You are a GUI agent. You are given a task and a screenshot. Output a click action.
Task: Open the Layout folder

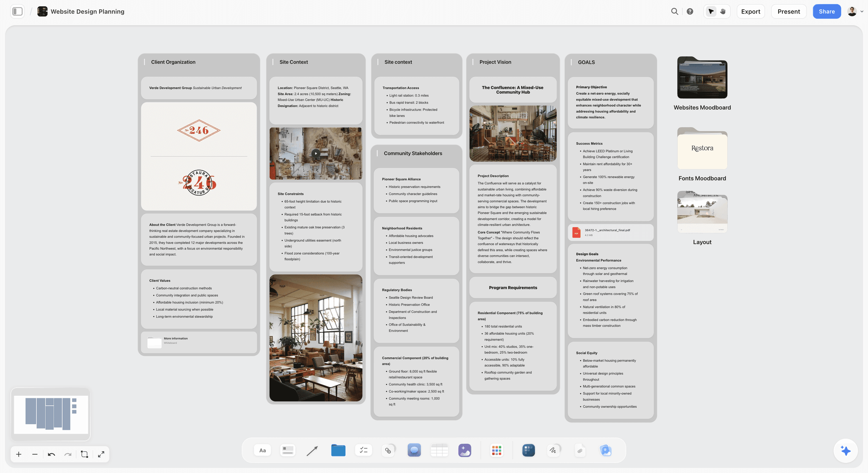point(702,212)
